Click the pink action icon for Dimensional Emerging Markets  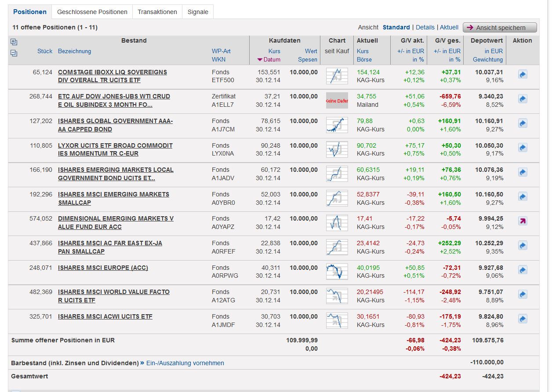coord(523,221)
